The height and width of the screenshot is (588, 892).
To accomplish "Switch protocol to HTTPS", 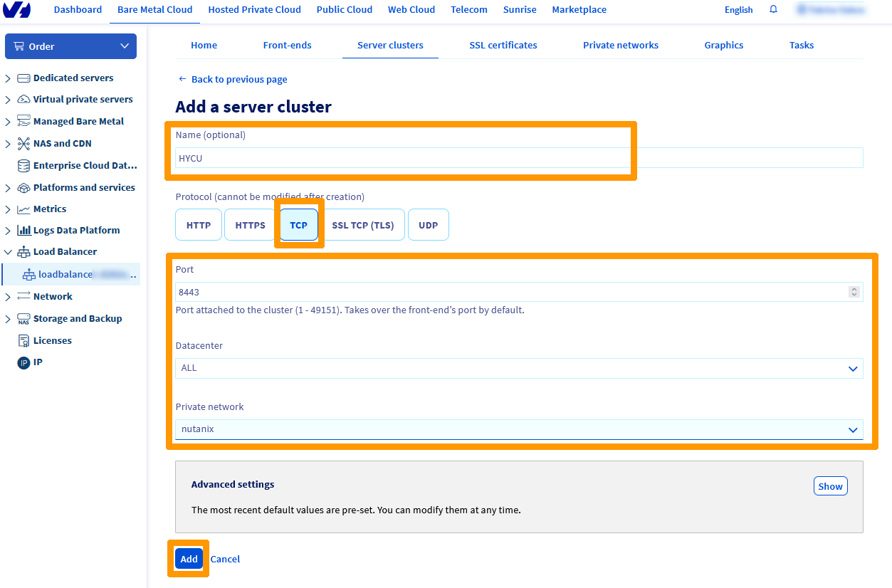I will click(x=249, y=224).
